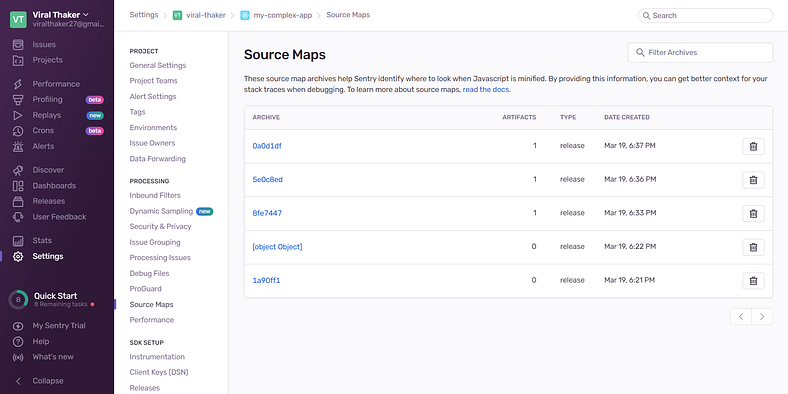Open Tags settings page
Image resolution: width=788 pixels, height=394 pixels.
(137, 112)
